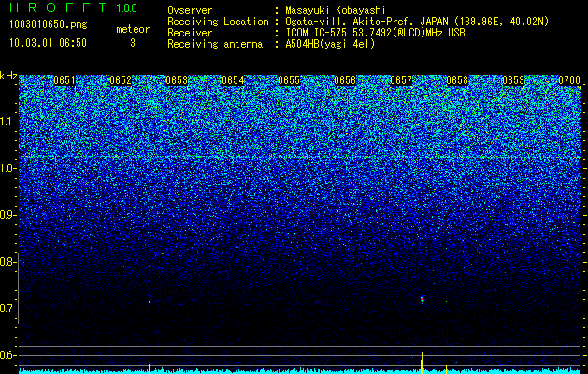This screenshot has width=588, height=374.
Task: Click the 0.6 kHz frequency label
Action: pos(7,355)
